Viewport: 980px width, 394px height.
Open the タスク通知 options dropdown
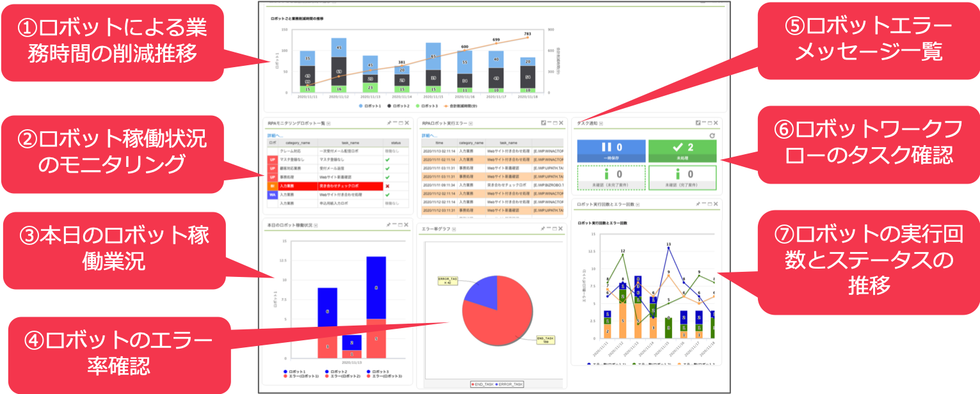[600, 123]
